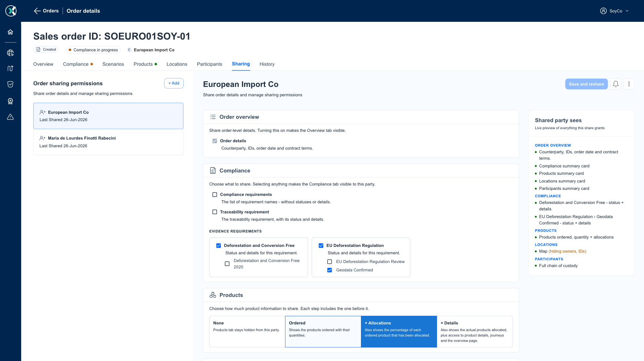Viewport: 644px width, 361px height.
Task: Click the add-user icon beside Maria de Lourdes
Action: pyautogui.click(x=43, y=138)
